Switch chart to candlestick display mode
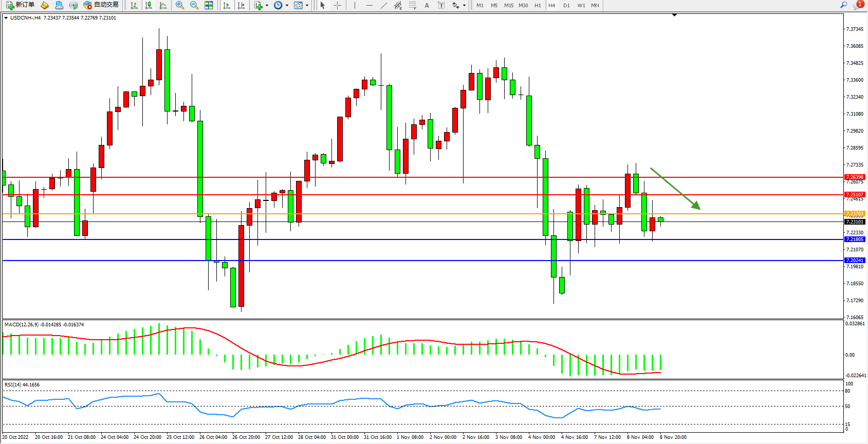 coord(149,5)
